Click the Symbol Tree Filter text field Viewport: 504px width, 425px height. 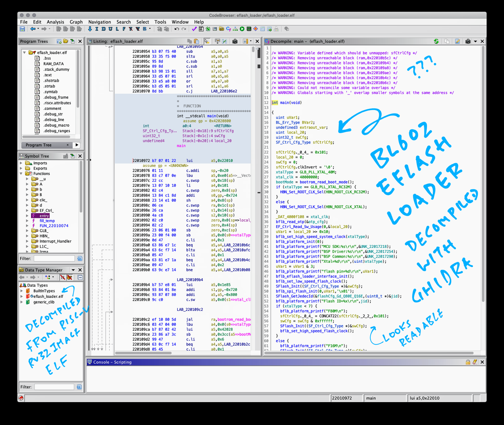pyautogui.click(x=54, y=258)
